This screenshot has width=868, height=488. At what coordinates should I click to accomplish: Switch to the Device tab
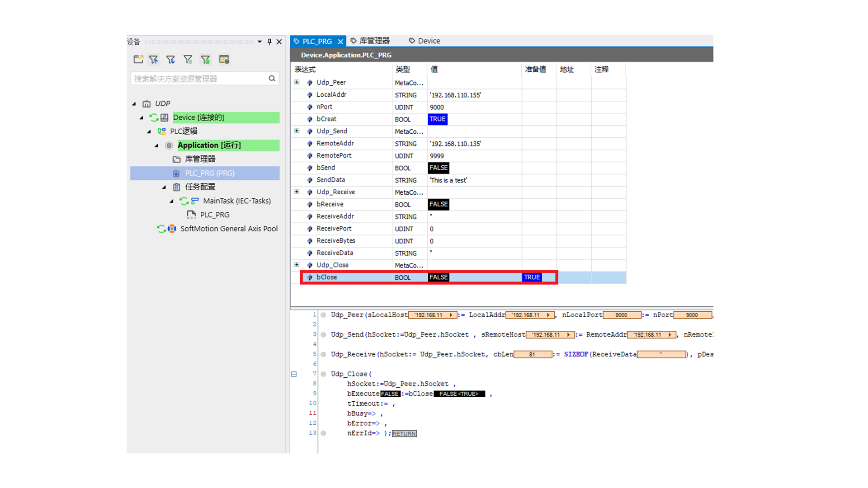(429, 41)
